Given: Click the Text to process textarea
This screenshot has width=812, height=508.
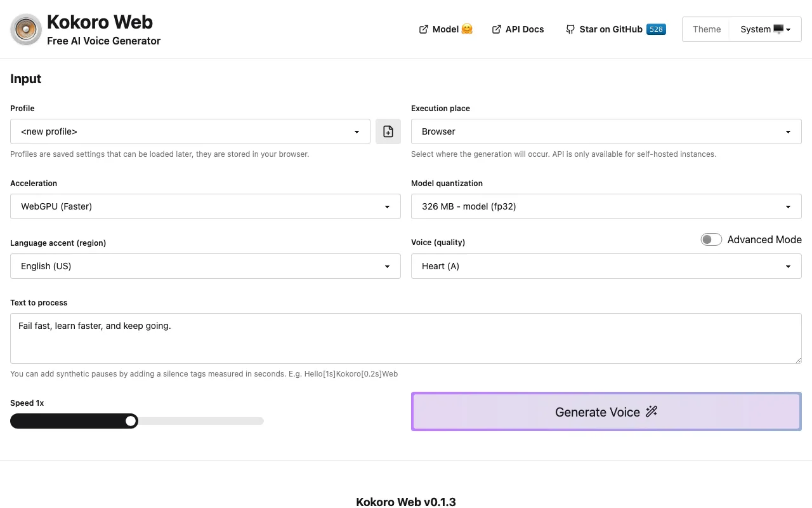Looking at the screenshot, I should pos(406,338).
